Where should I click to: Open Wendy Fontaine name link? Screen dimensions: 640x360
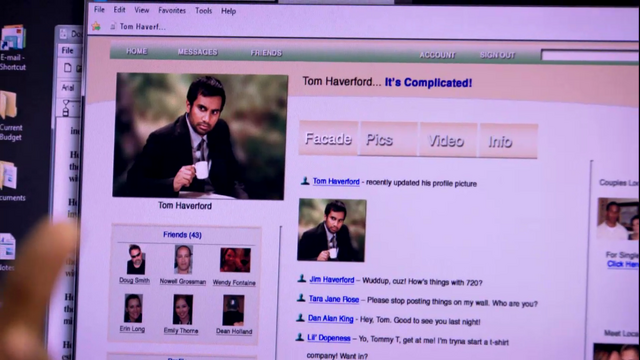[x=234, y=282]
